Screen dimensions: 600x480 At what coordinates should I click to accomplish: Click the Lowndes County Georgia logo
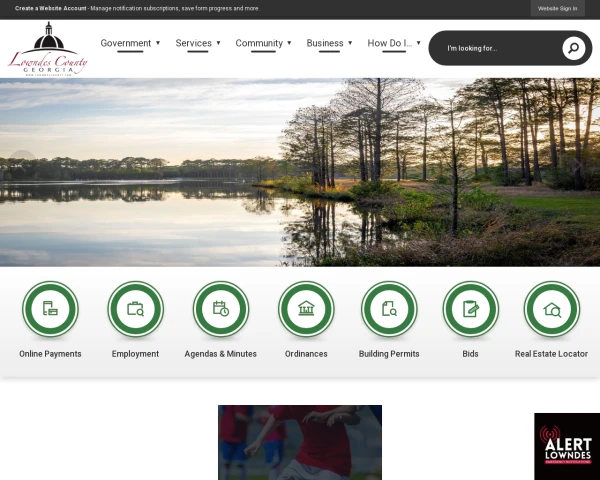pyautogui.click(x=48, y=50)
